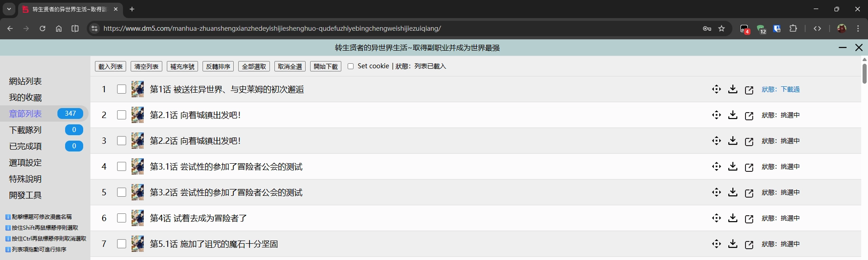Click the drag-move icon on row 2
The width and height of the screenshot is (868, 260).
click(716, 115)
